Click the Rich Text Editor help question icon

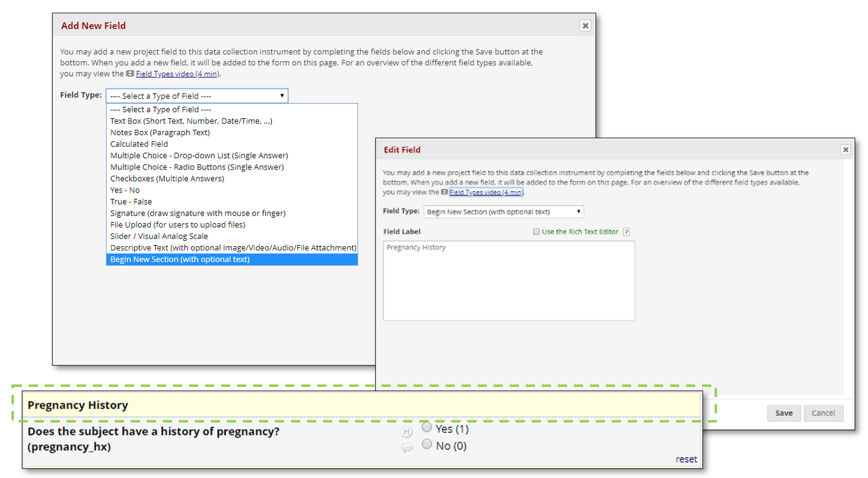(626, 232)
